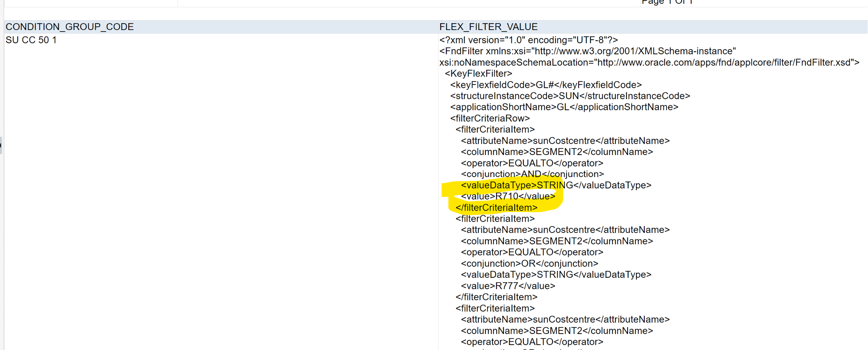Open the FndFilter.xsd schema URL
The height and width of the screenshot is (350, 868).
754,62
